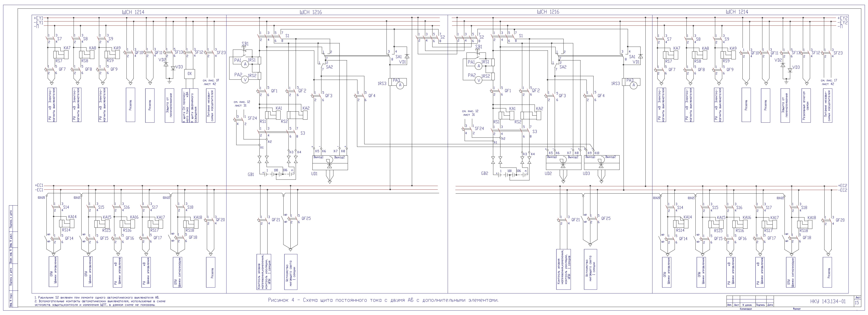Select the UD1 rectifier block symbol

click(330, 163)
